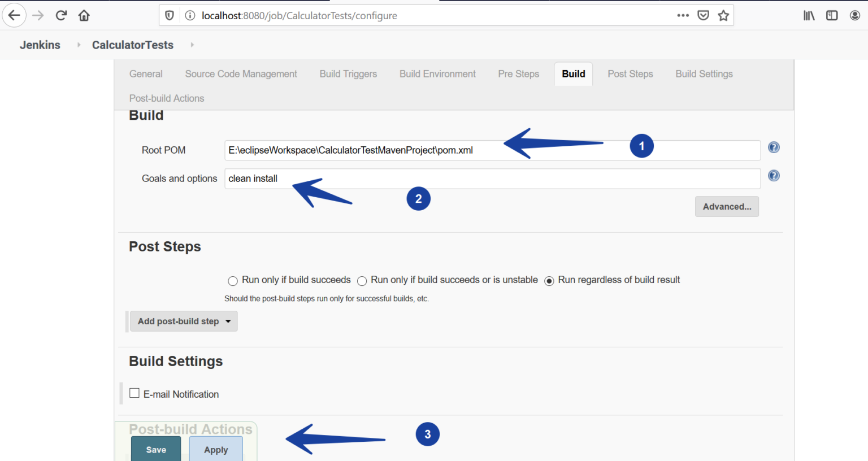Image resolution: width=868 pixels, height=461 pixels.
Task: Bookmark the page with the star icon
Action: tap(723, 15)
